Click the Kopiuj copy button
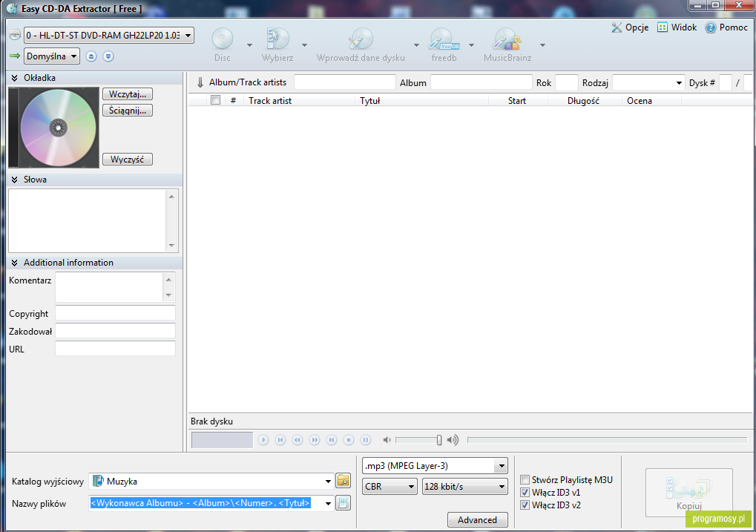 pos(689,493)
